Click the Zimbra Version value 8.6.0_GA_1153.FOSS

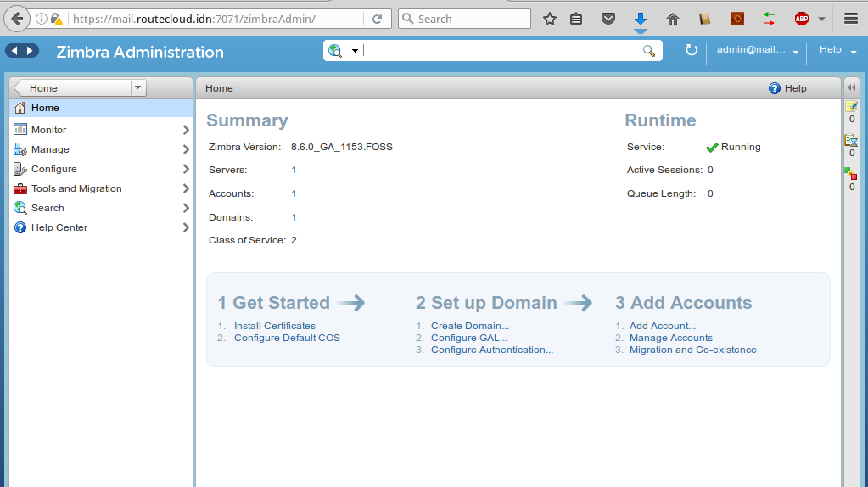[x=342, y=147]
